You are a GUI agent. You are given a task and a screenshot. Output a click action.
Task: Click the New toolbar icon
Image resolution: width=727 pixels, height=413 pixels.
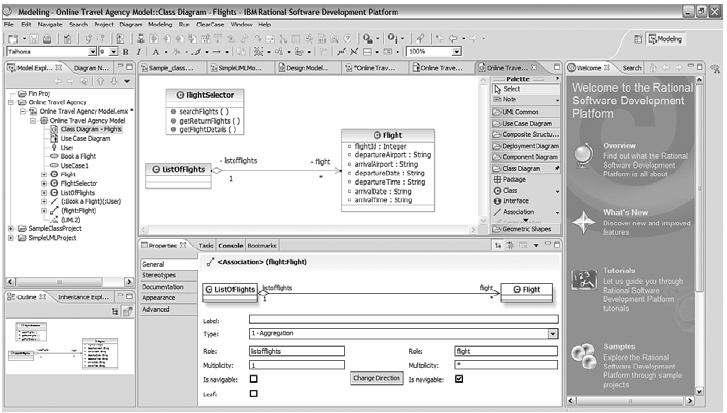tap(13, 39)
